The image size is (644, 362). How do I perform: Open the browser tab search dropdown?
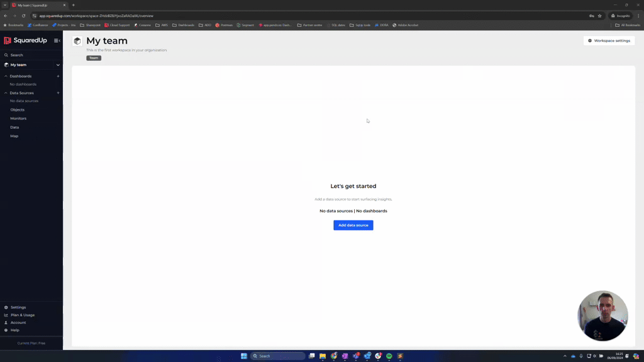(5, 5)
